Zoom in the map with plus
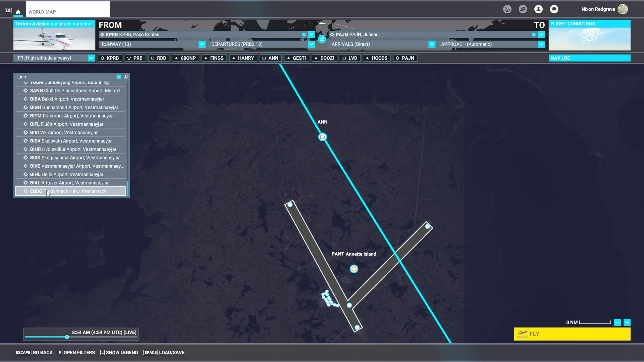Viewport: 644px width, 362px height. click(x=627, y=322)
